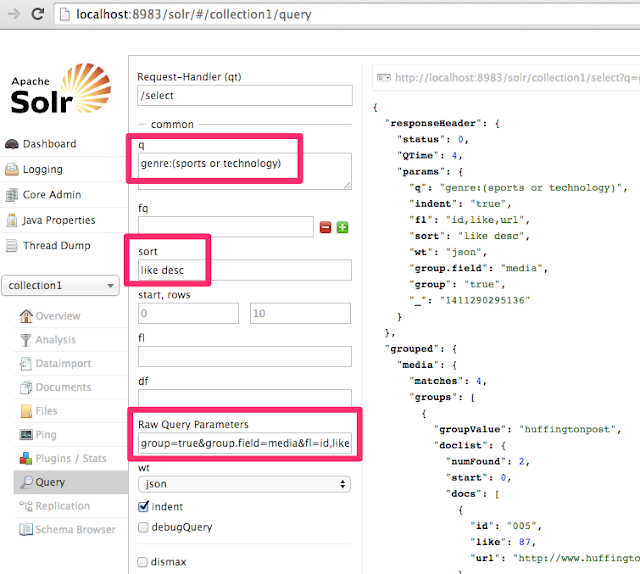Open the Dashboard menu item
This screenshot has height=574, width=640.
tap(49, 144)
